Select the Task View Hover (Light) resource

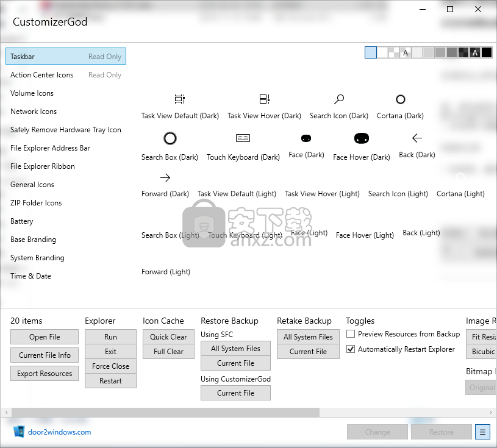(322, 194)
